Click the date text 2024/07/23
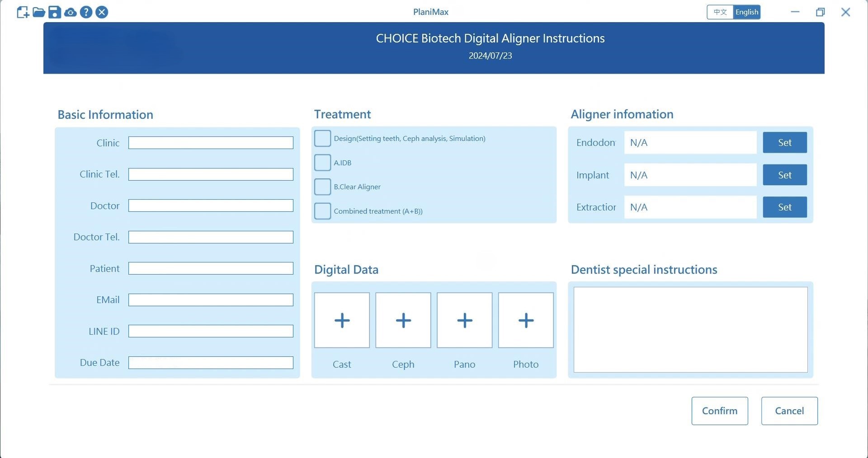868x458 pixels. tap(490, 56)
